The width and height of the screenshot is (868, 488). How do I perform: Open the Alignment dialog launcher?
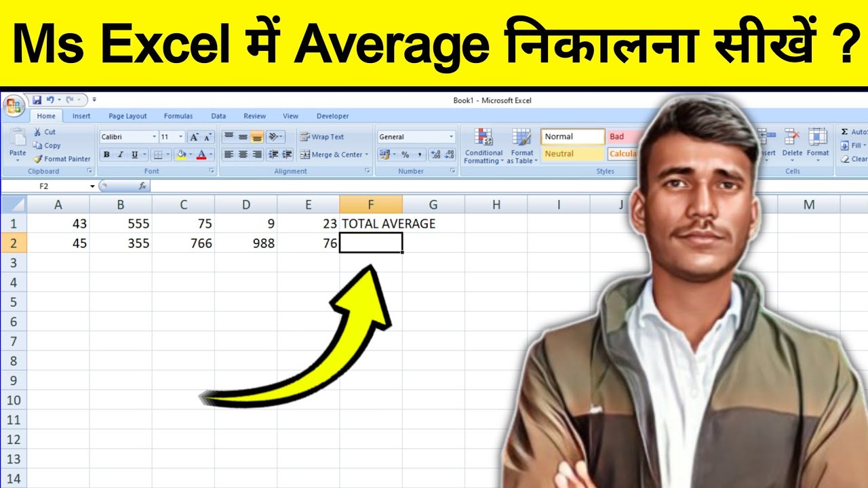pyautogui.click(x=368, y=171)
